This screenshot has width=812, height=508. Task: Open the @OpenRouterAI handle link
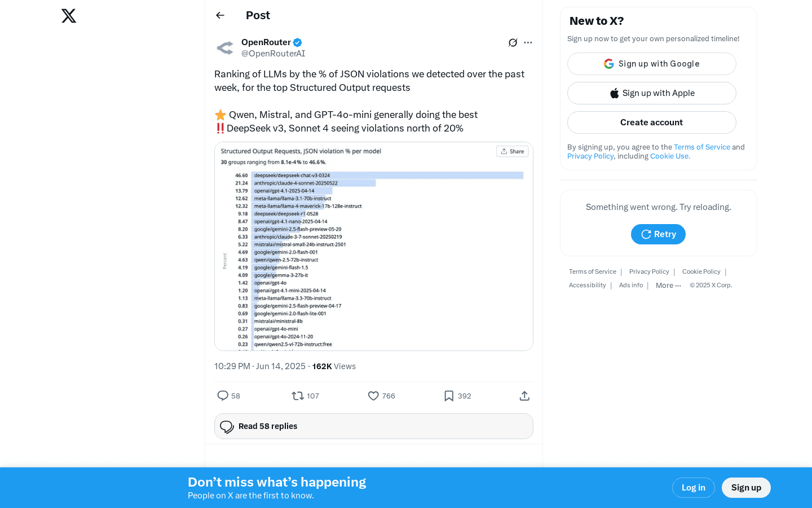[x=273, y=54]
